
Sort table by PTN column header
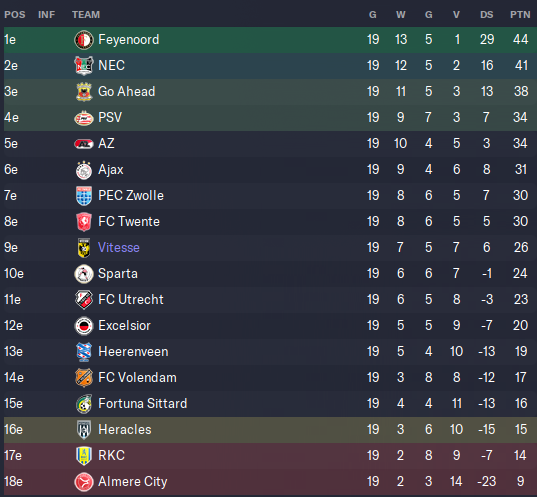(x=520, y=15)
